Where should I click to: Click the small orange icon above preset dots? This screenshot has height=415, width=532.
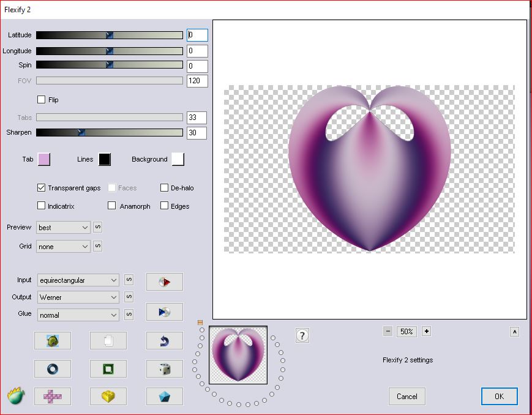point(200,323)
